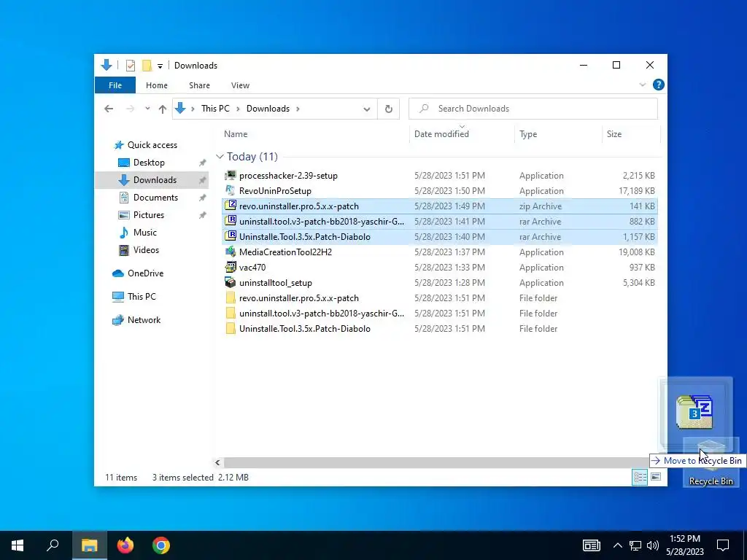Click This PC in the address bar
Screen dimensions: 747x560
pyautogui.click(x=215, y=109)
